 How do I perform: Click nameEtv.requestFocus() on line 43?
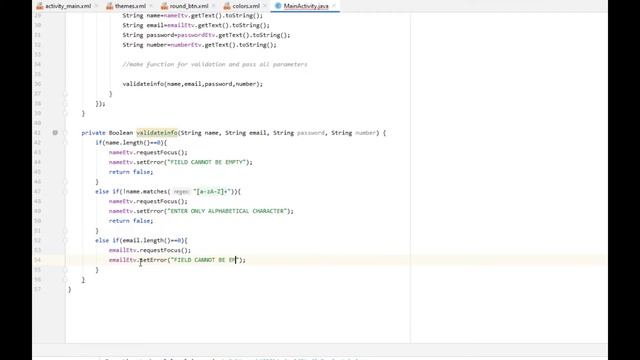coord(148,152)
